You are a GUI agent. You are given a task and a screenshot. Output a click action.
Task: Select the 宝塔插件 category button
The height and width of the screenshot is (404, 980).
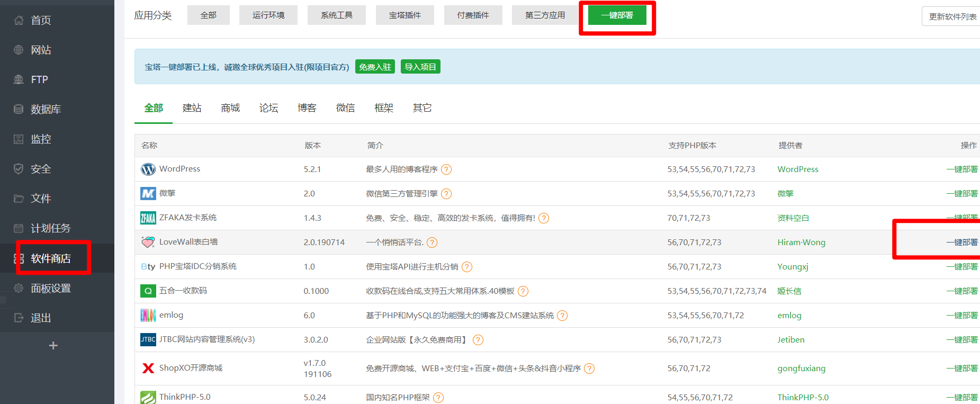pos(405,15)
